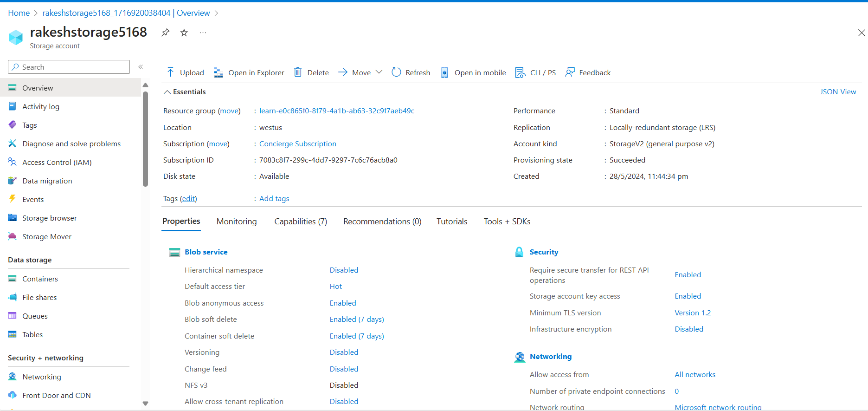This screenshot has width=868, height=411.
Task: Click All networks access value
Action: coord(695,375)
